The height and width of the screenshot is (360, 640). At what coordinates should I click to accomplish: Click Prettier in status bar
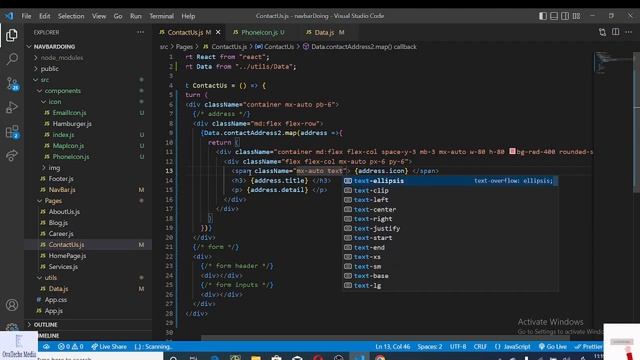click(588, 347)
